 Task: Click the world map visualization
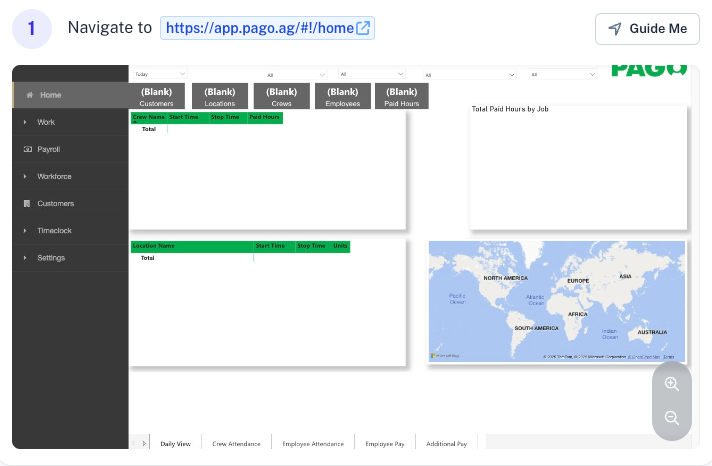pyautogui.click(x=556, y=300)
